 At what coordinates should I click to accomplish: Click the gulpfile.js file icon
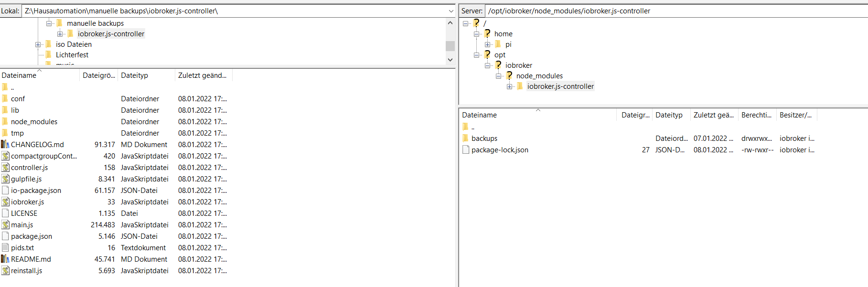tap(5, 179)
